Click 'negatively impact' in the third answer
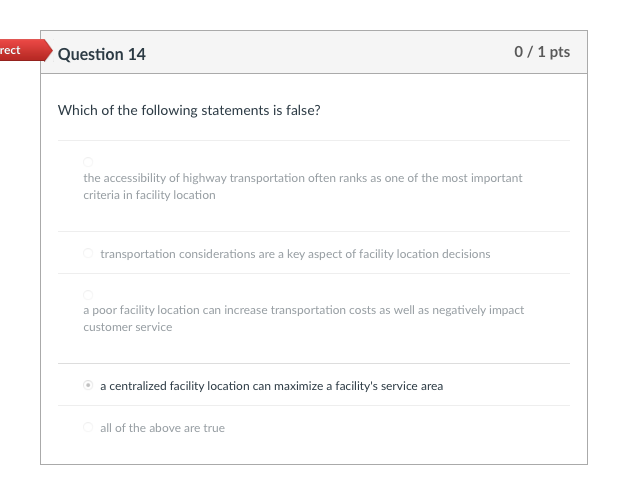The height and width of the screenshot is (484, 633). pos(478,310)
